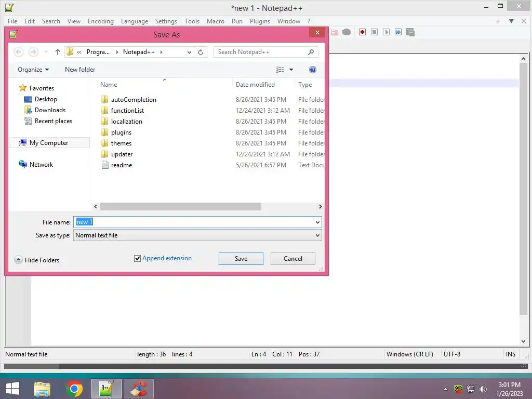This screenshot has height=399, width=532.
Task: Select My Computer in navigation pane
Action: tap(49, 143)
